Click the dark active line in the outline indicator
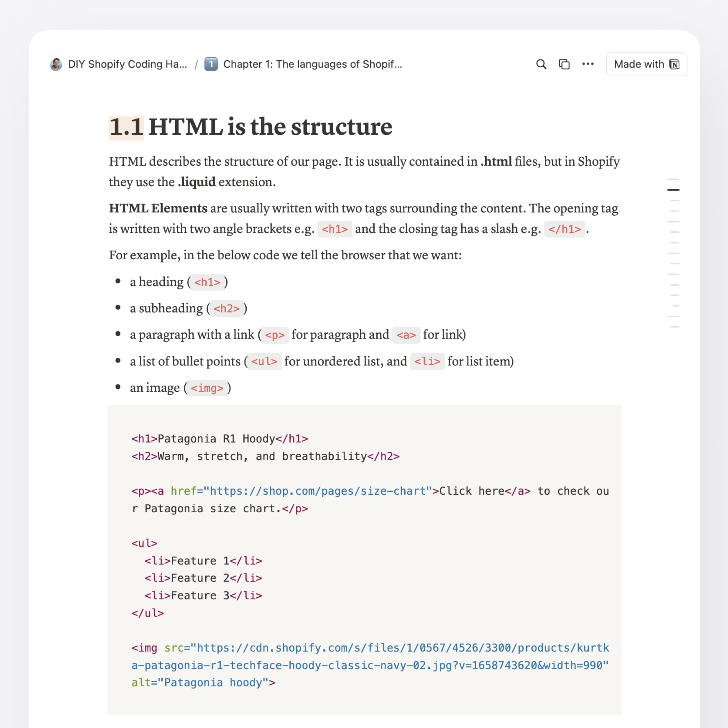This screenshot has height=728, width=728. (673, 190)
